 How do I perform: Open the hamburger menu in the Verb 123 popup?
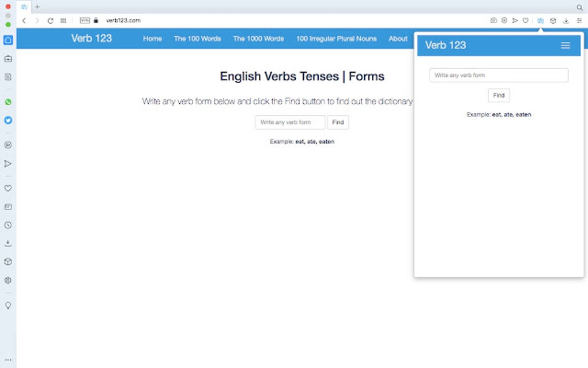click(x=566, y=45)
